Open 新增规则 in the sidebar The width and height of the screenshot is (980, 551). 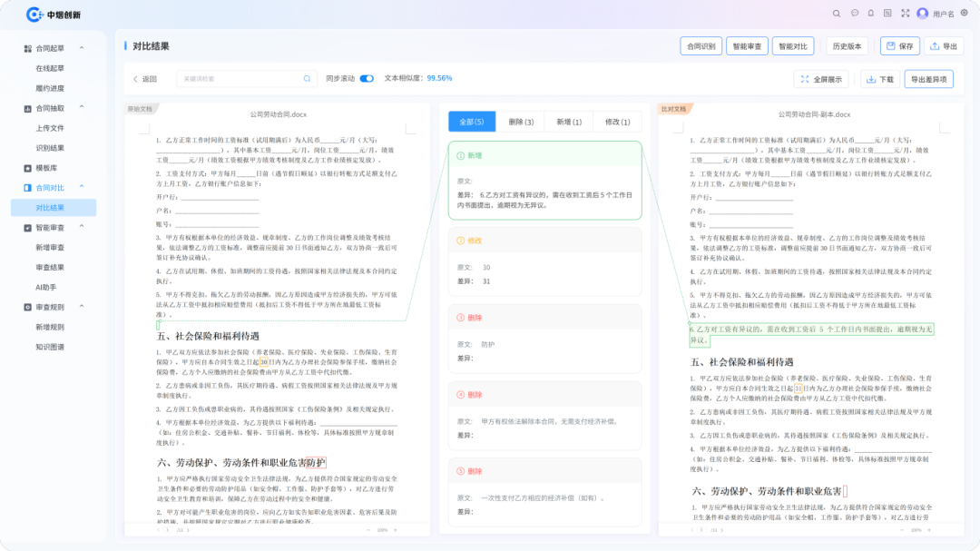(50, 327)
